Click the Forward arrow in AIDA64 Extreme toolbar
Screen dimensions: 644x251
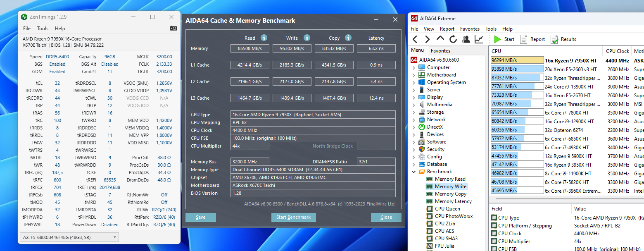click(x=428, y=39)
